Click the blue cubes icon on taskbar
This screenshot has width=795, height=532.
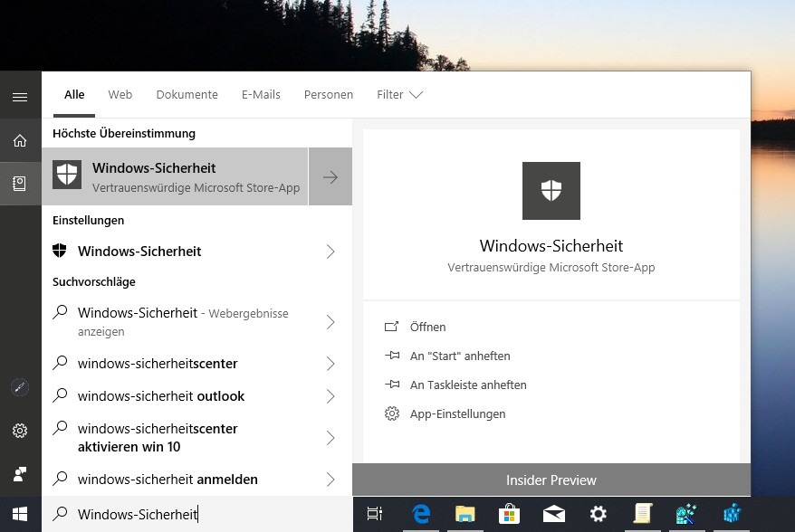click(732, 514)
